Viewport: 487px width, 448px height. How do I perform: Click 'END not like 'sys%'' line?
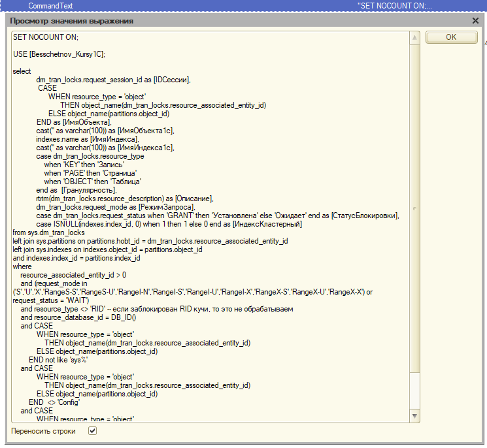(x=58, y=360)
